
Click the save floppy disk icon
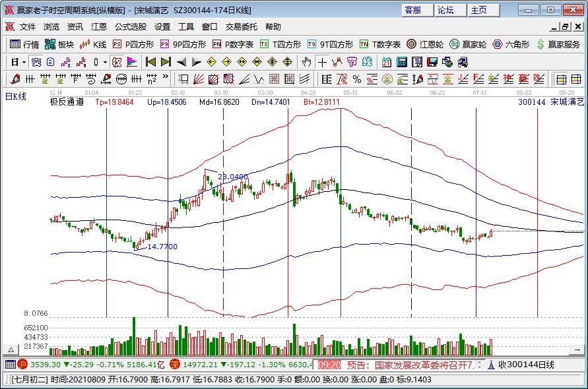(432, 62)
